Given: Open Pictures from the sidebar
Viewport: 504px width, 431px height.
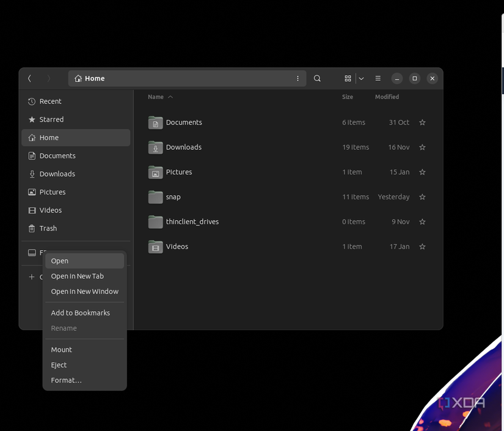Looking at the screenshot, I should [51, 191].
